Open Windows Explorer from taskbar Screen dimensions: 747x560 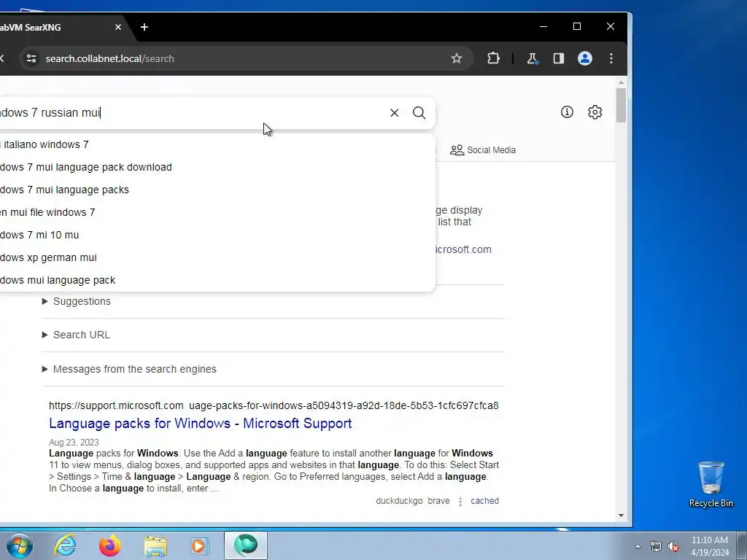[x=155, y=545]
